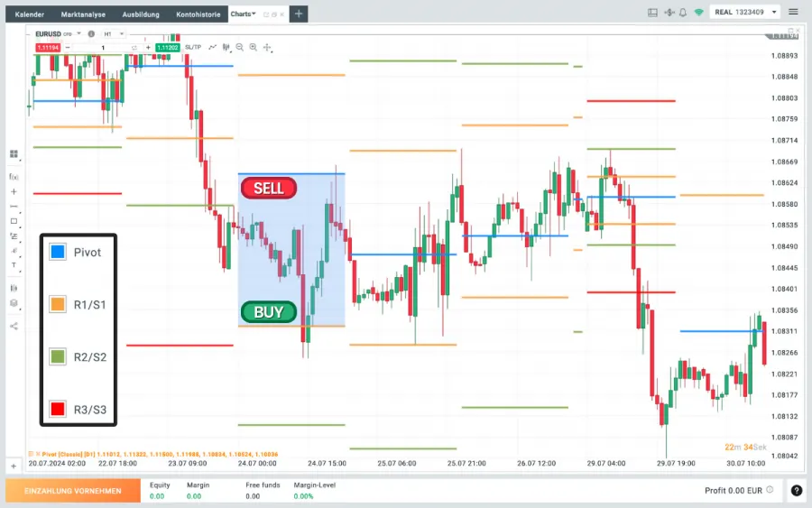Focus the trade volume input field
This screenshot has height=508, width=812.
pos(103,48)
